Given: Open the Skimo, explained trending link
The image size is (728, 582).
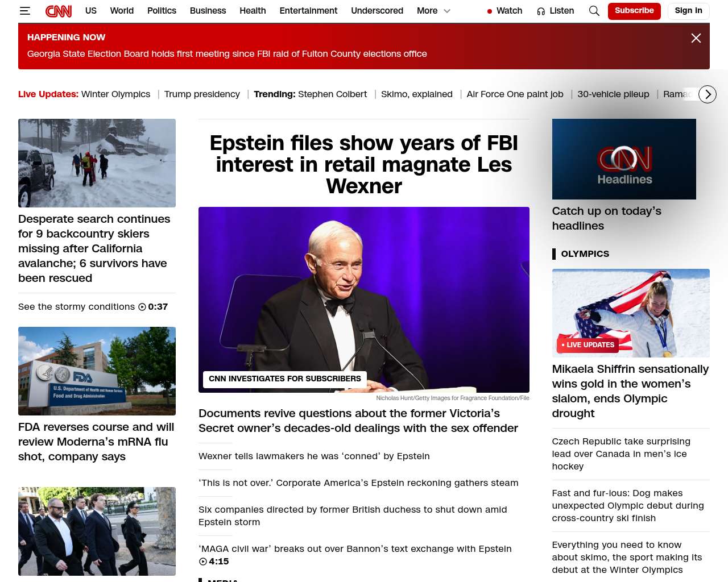Looking at the screenshot, I should click(x=417, y=94).
